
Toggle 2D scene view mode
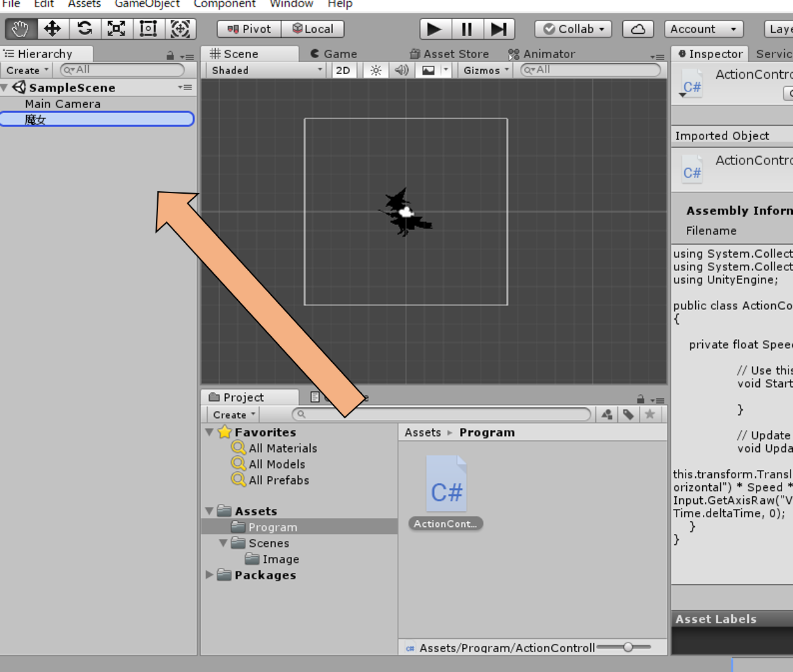pos(343,70)
